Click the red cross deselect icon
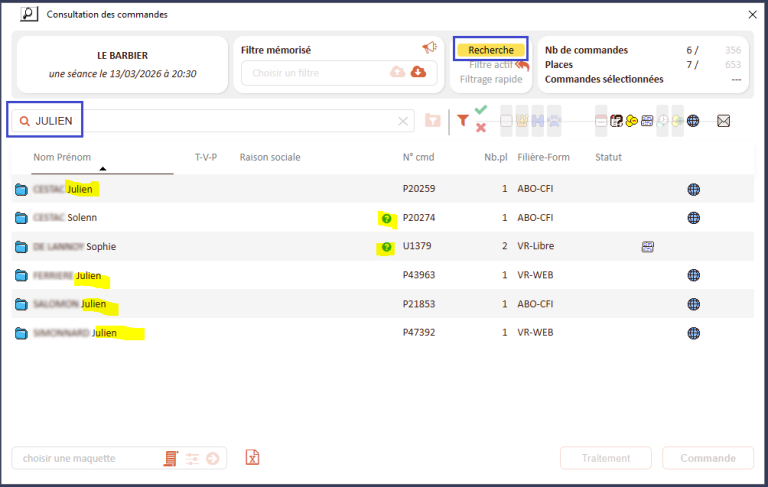This screenshot has height=487, width=768. pyautogui.click(x=481, y=128)
